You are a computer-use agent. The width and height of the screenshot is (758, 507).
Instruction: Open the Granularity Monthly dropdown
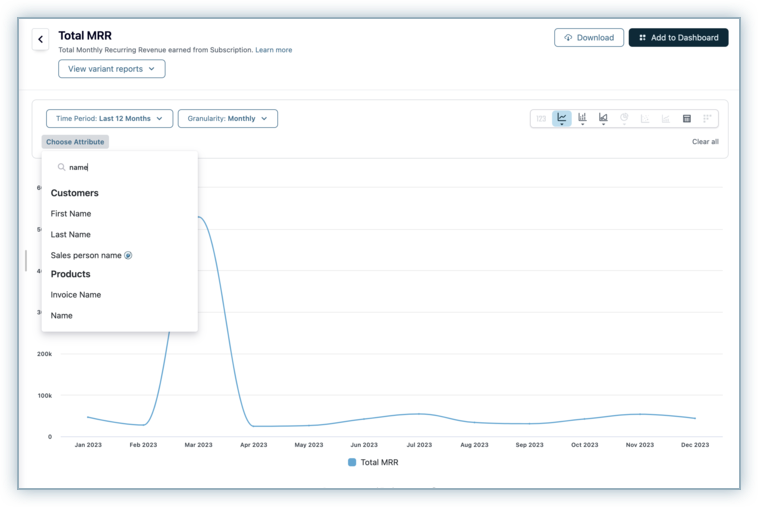227,118
